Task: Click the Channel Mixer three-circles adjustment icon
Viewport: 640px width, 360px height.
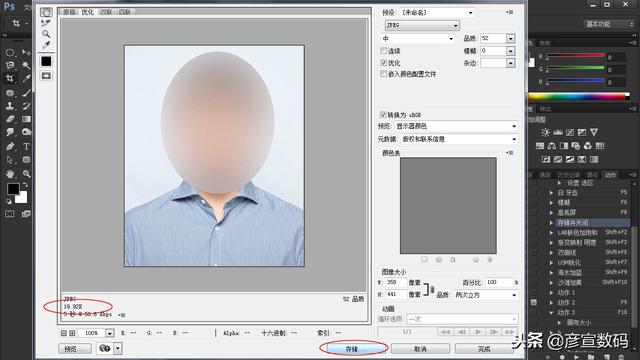Action: pyautogui.click(x=588, y=146)
